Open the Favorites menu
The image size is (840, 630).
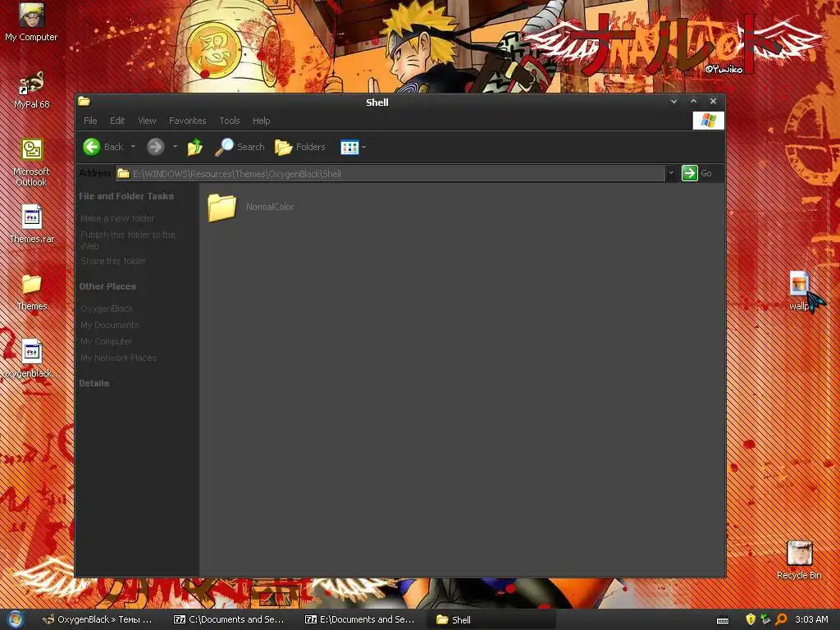188,121
